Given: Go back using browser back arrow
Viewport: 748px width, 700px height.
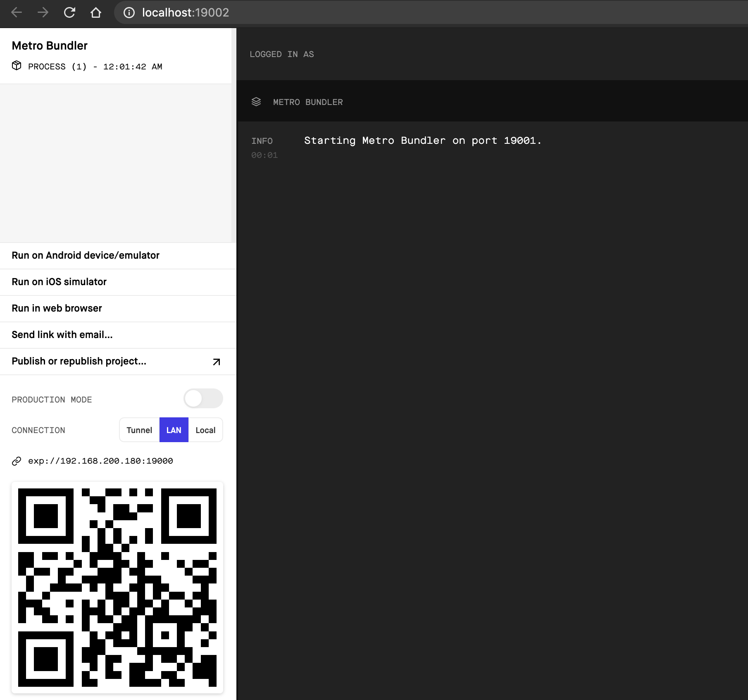Looking at the screenshot, I should point(17,12).
